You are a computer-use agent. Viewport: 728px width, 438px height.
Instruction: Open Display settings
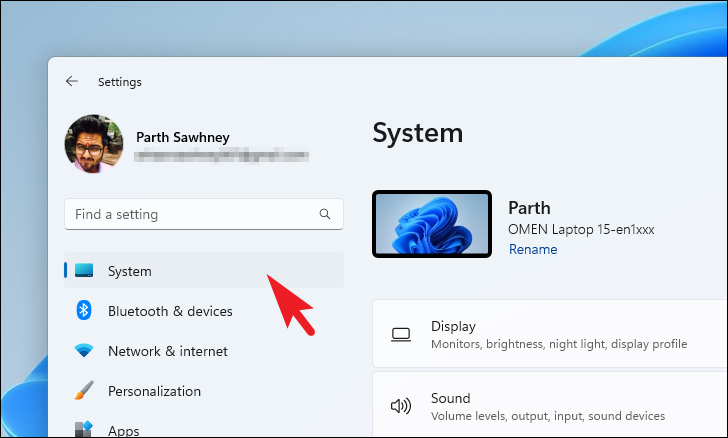click(x=550, y=334)
